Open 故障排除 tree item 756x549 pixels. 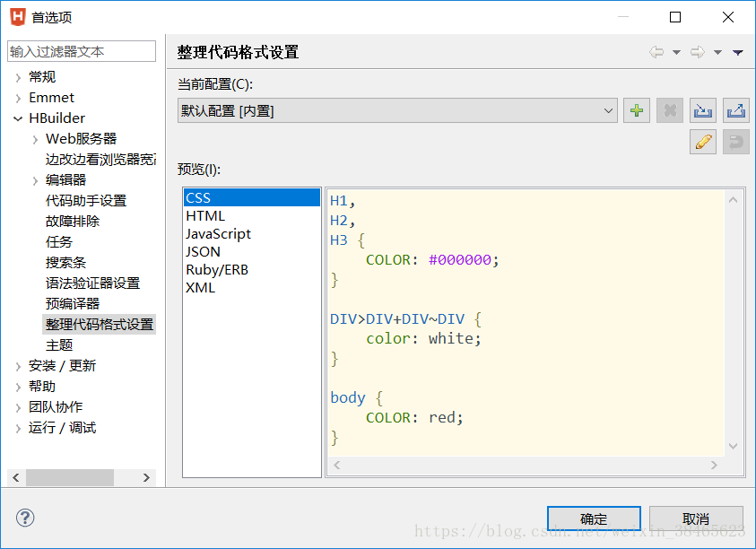click(73, 221)
